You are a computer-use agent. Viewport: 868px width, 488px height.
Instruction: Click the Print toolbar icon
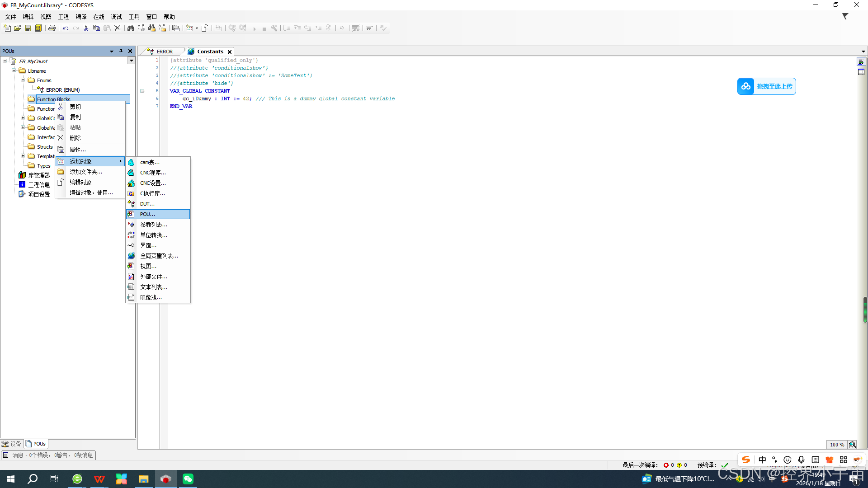click(x=52, y=28)
